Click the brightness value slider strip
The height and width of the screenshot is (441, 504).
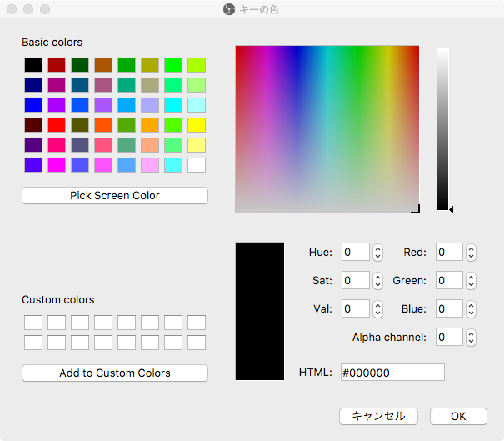(x=442, y=129)
